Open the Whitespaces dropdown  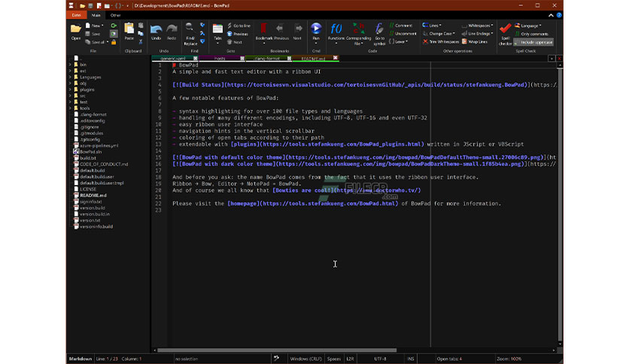pos(477,26)
